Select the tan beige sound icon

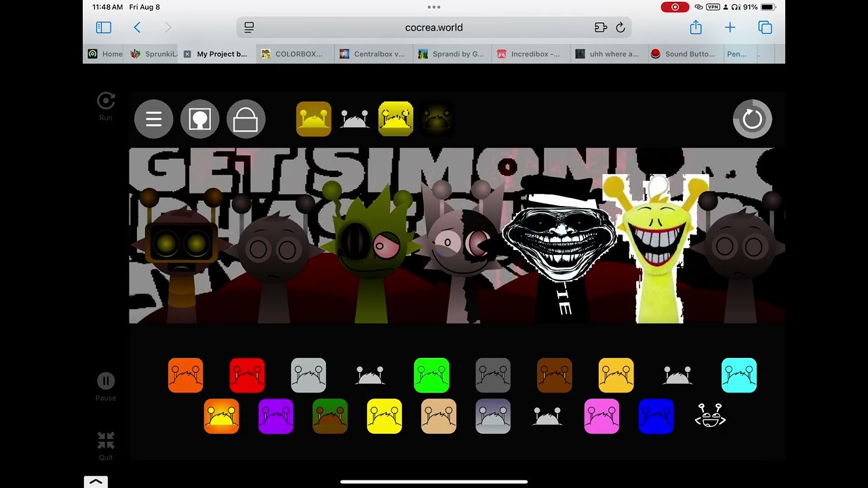pos(439,416)
